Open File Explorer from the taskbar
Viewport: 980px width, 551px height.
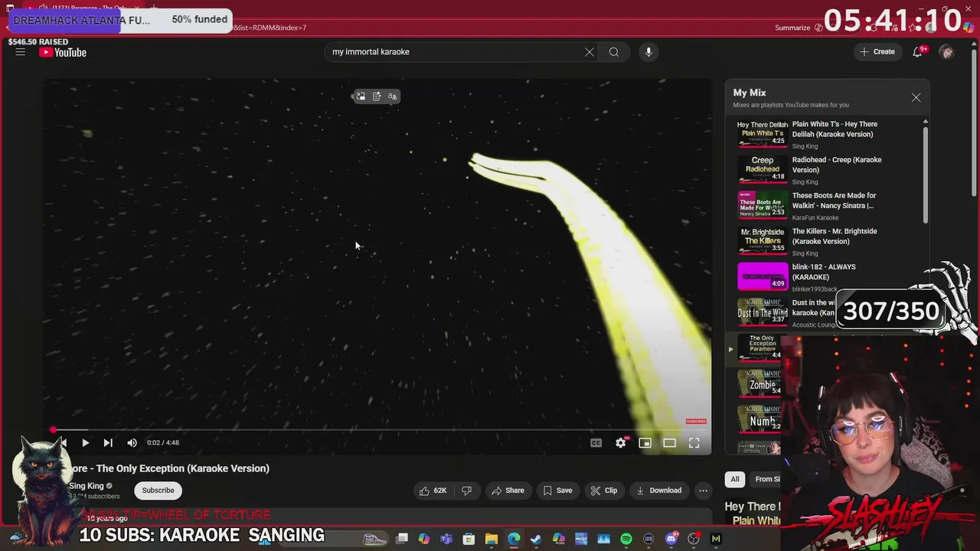[492, 539]
